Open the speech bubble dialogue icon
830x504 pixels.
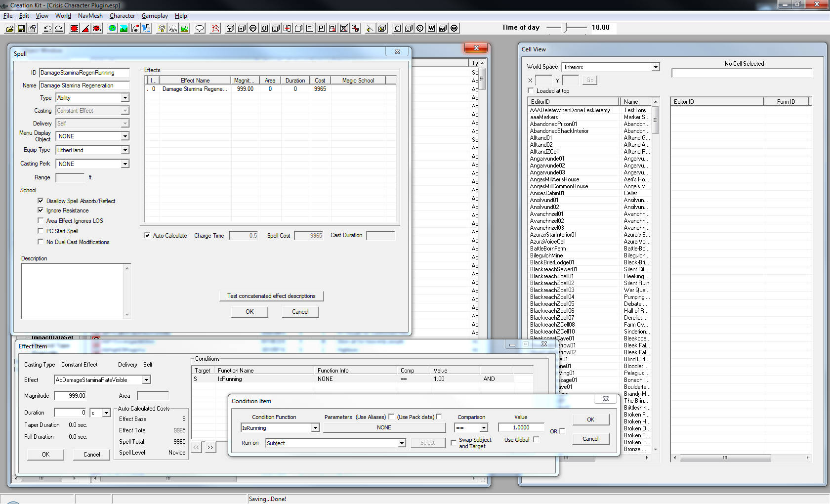(200, 29)
